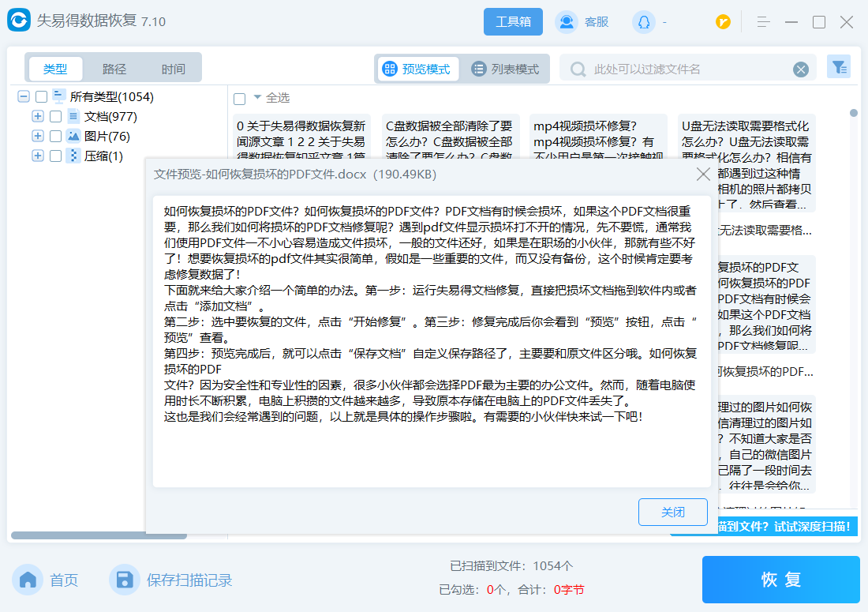
Task: Click the 已扫描到文件：1054个 status text
Action: point(511,566)
